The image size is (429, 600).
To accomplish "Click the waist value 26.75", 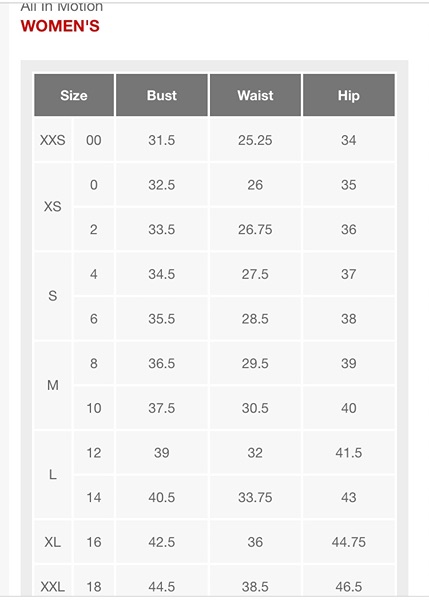I will point(255,230).
